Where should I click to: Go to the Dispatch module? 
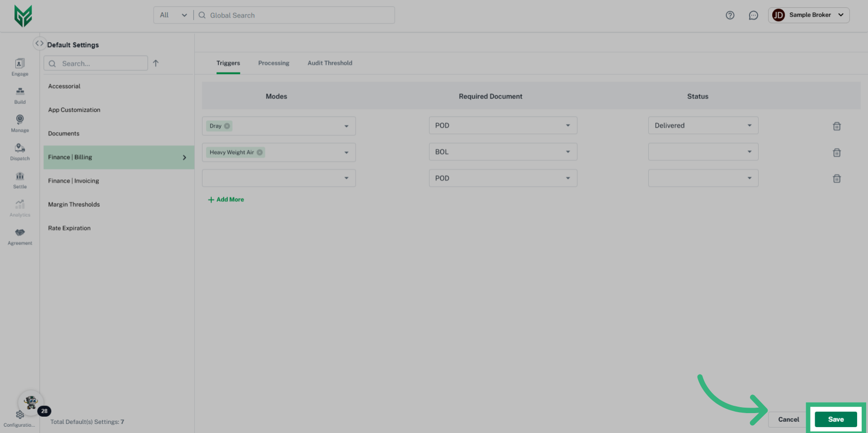(20, 152)
